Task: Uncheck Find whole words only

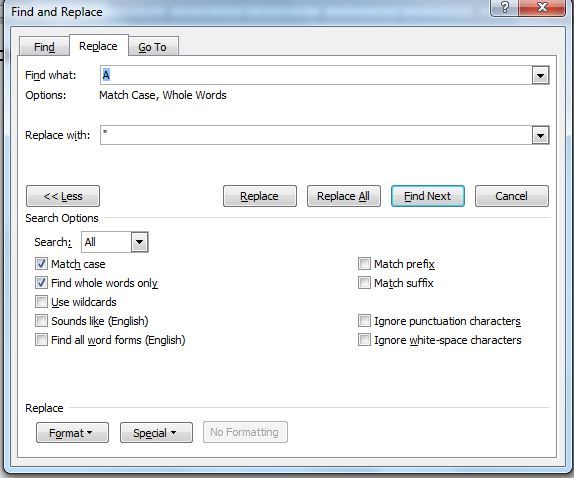Action: coord(41,283)
